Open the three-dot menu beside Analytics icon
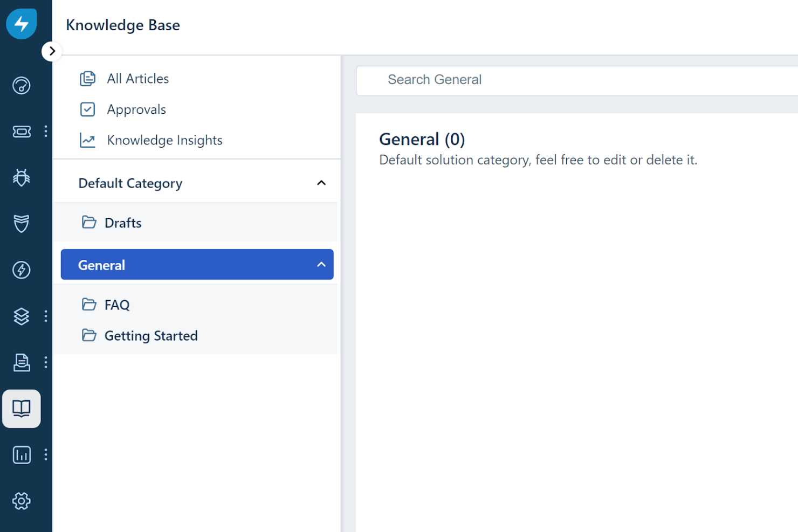Viewport: 798px width, 532px height. click(46, 454)
